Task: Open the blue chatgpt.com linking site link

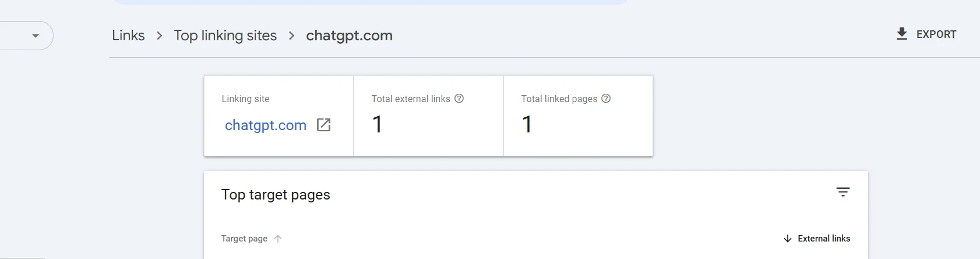Action: pyautogui.click(x=266, y=125)
